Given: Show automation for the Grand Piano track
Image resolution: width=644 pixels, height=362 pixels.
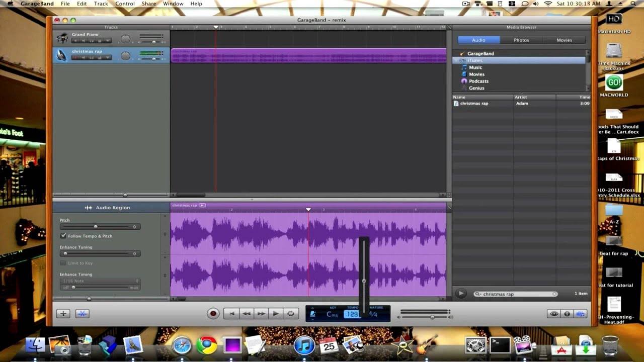Looking at the screenshot, I should [x=108, y=41].
